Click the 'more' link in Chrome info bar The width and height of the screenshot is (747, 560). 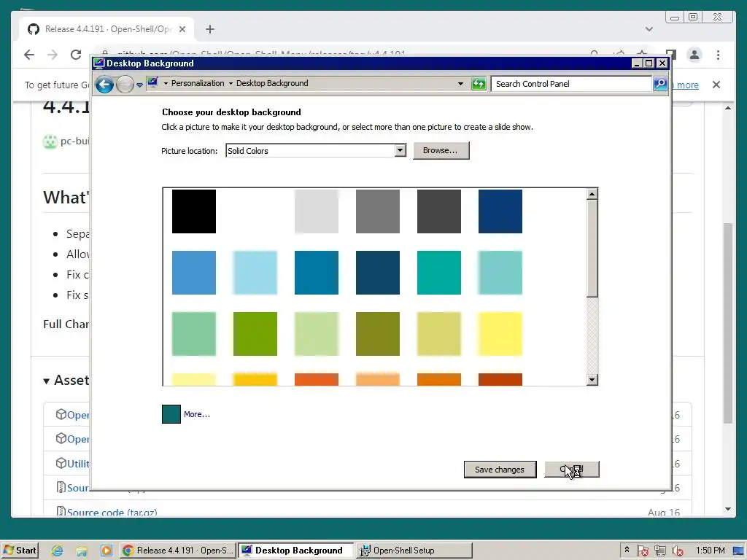tap(687, 85)
